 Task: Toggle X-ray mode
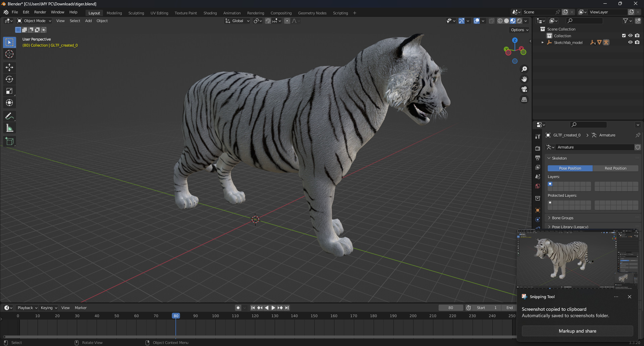(491, 21)
